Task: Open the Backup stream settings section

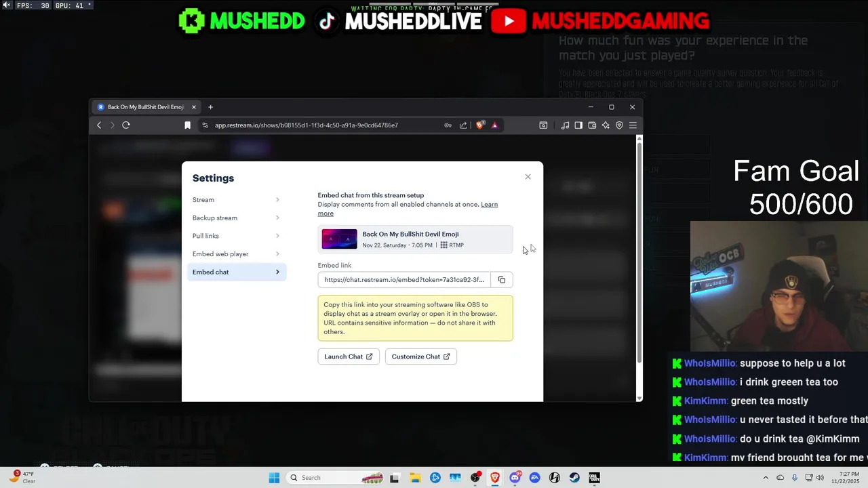Action: 236,218
